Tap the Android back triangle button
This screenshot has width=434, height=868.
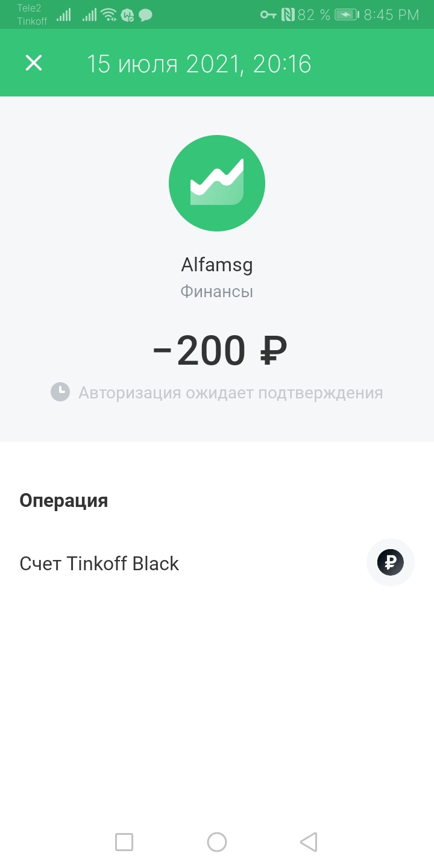(x=309, y=841)
